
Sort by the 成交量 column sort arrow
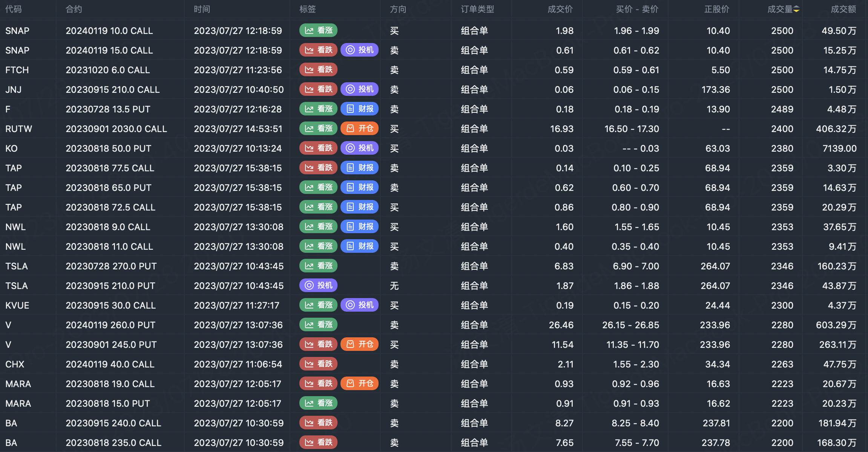click(x=796, y=9)
